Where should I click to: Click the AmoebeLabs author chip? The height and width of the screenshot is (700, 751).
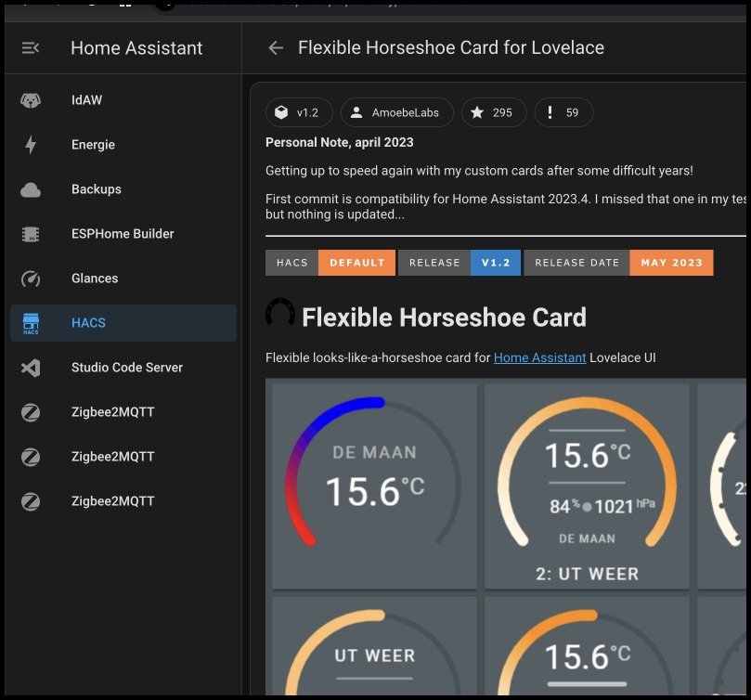pyautogui.click(x=397, y=113)
